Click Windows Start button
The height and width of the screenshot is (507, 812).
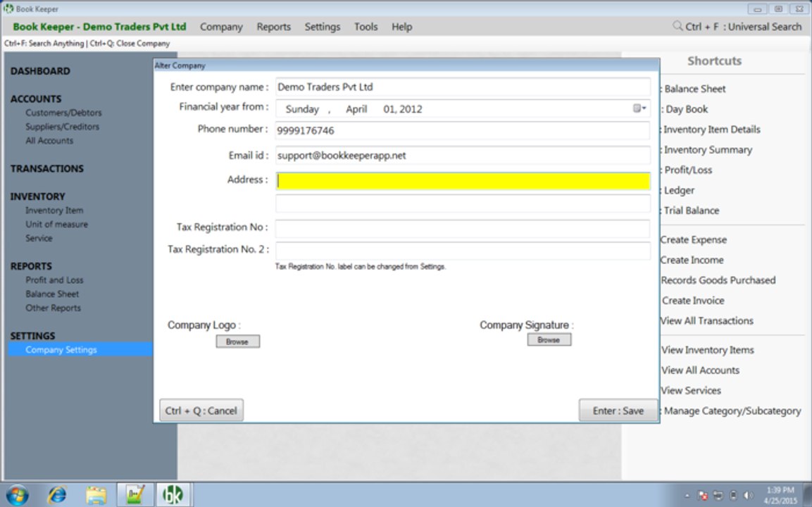click(18, 495)
